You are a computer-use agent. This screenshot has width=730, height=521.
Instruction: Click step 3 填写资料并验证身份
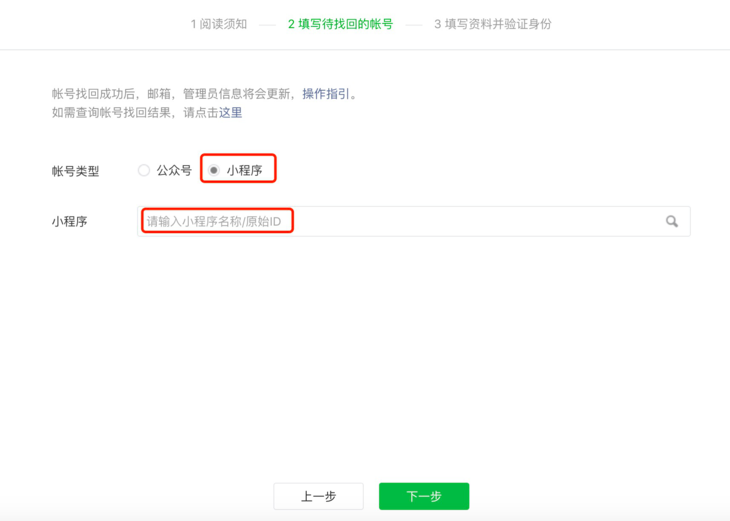point(493,24)
